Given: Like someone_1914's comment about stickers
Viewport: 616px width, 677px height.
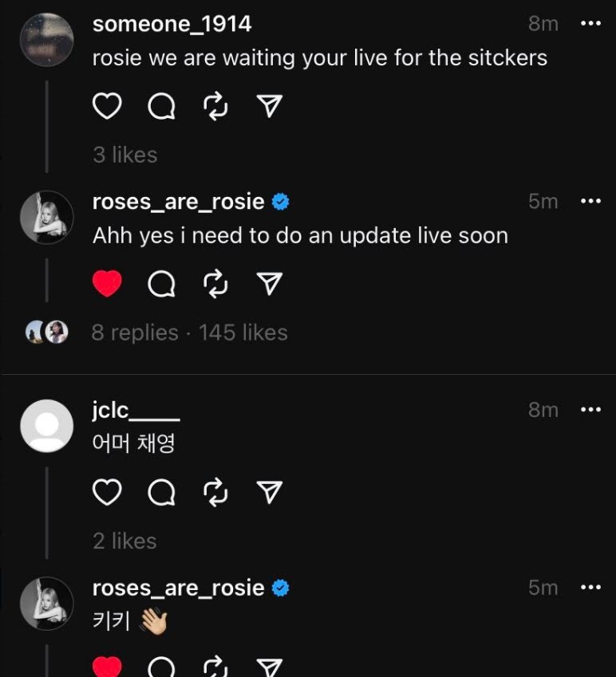Looking at the screenshot, I should click(107, 106).
